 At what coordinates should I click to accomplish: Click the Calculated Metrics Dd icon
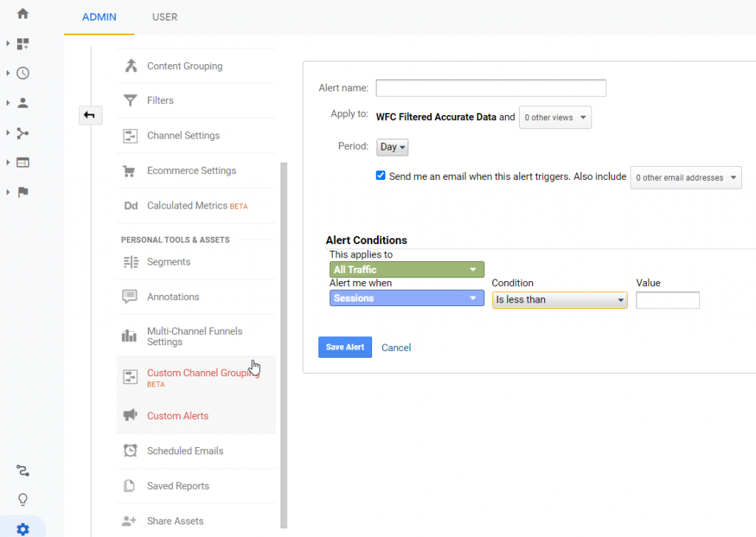pyautogui.click(x=131, y=206)
